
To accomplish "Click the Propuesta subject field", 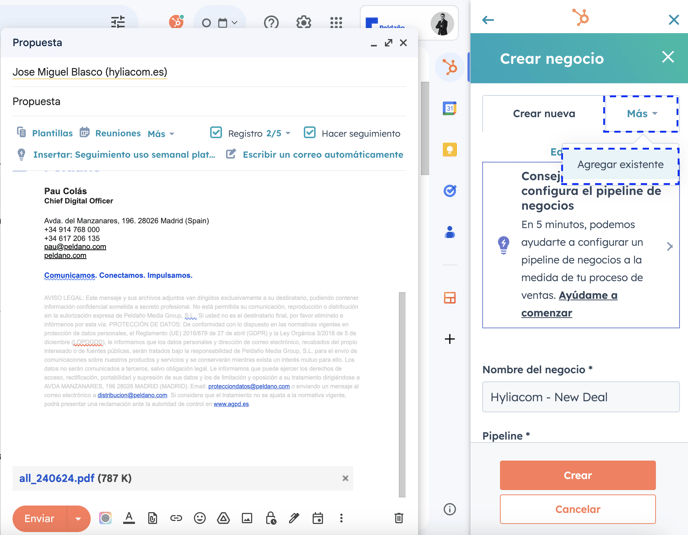I will [x=209, y=101].
